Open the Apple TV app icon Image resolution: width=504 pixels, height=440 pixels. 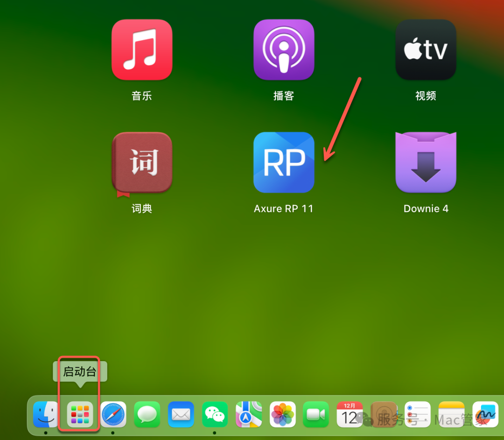426,49
